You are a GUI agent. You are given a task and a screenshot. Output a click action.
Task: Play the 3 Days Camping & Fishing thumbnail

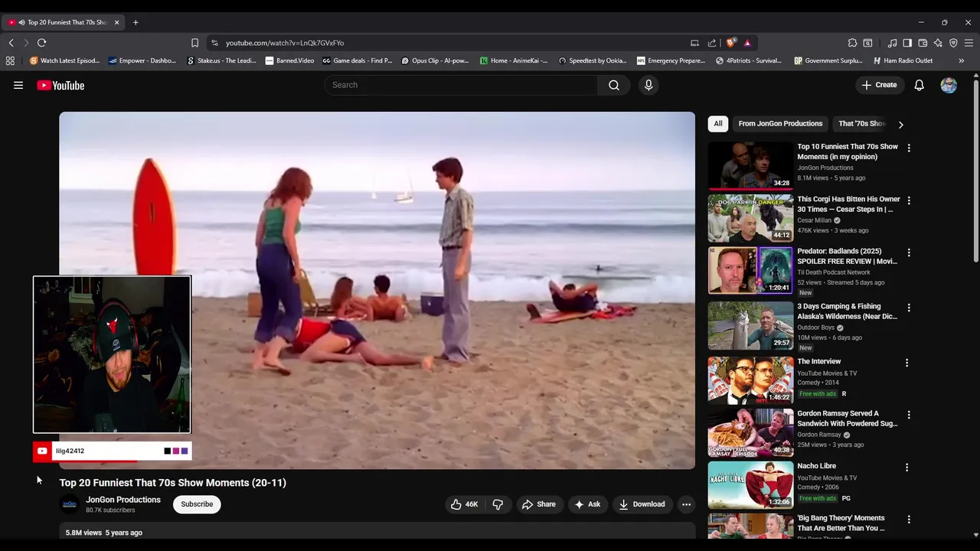[750, 325]
